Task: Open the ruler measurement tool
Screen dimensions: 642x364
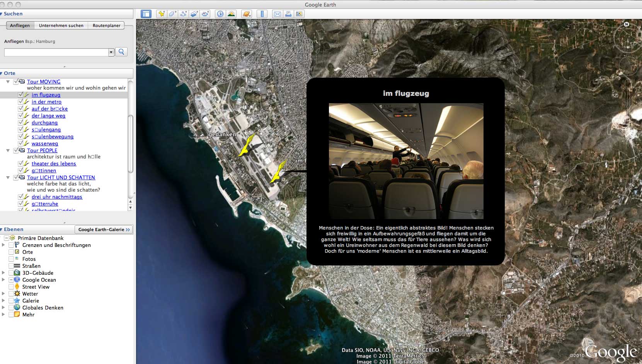Action: (262, 14)
